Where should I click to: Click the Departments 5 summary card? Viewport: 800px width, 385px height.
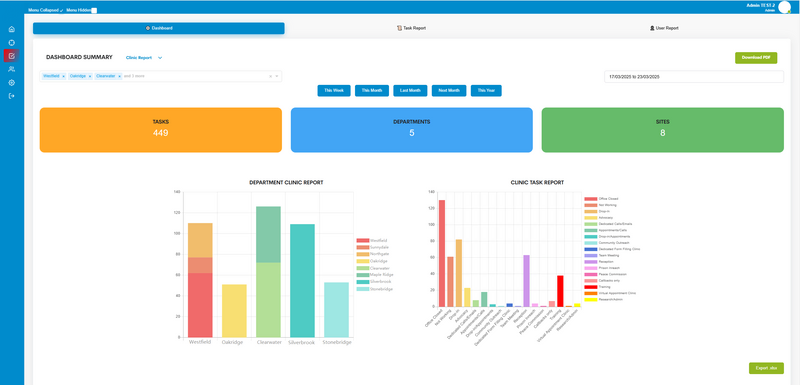click(x=412, y=130)
